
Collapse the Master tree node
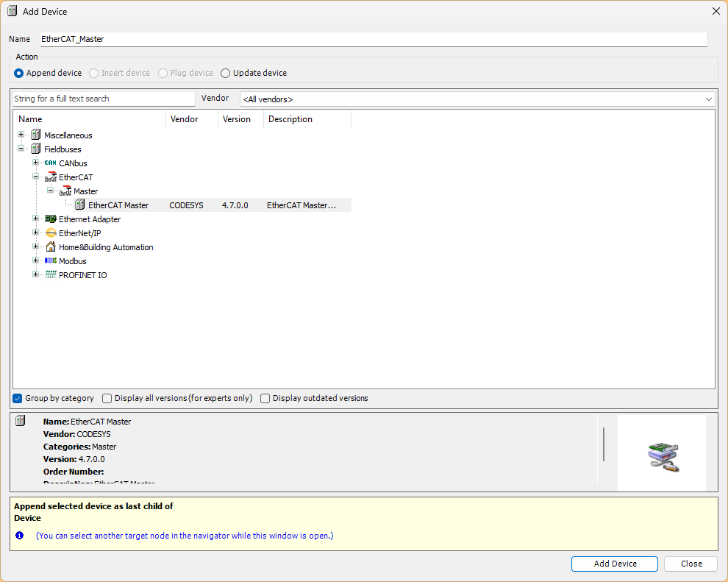pos(51,191)
